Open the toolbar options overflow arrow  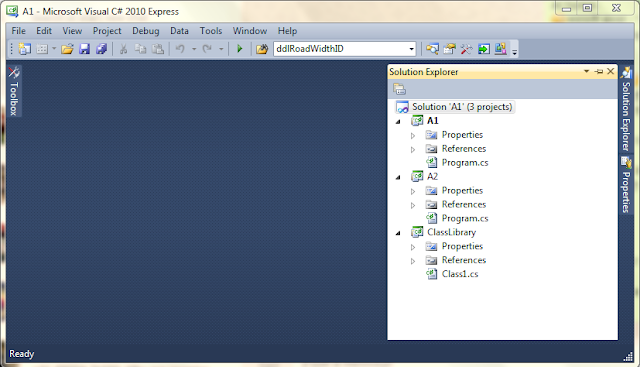(x=514, y=51)
